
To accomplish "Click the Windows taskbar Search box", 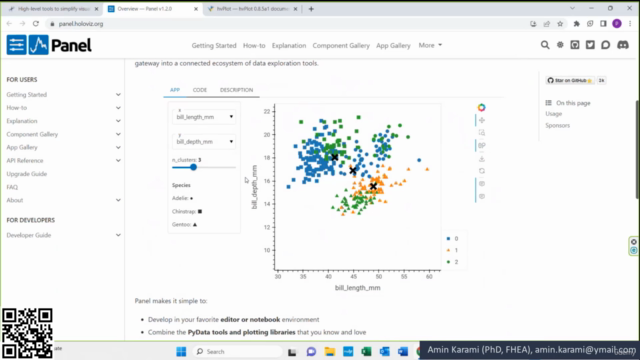I will click(x=238, y=351).
